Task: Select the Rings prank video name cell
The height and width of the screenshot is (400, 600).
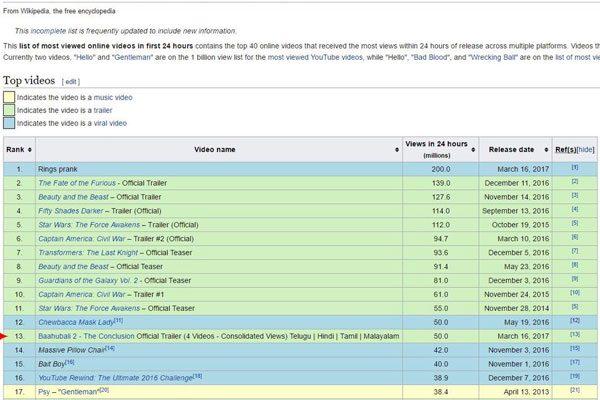Action: [x=219, y=169]
